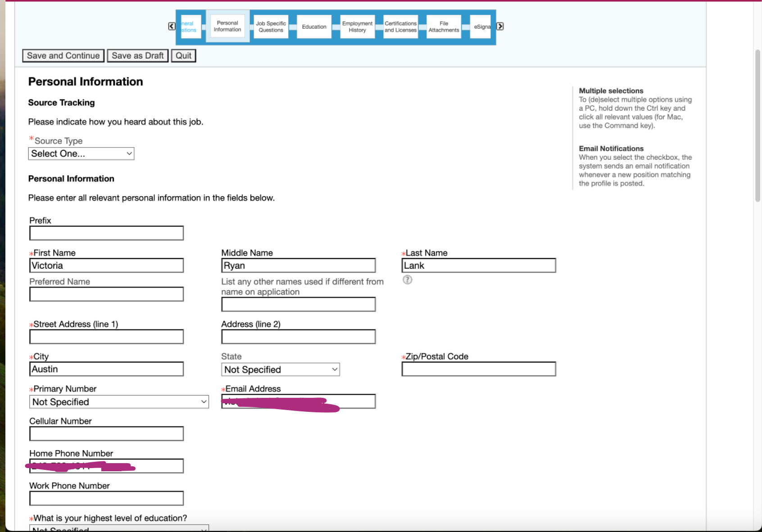Click the Source Tracking heading text

point(61,103)
